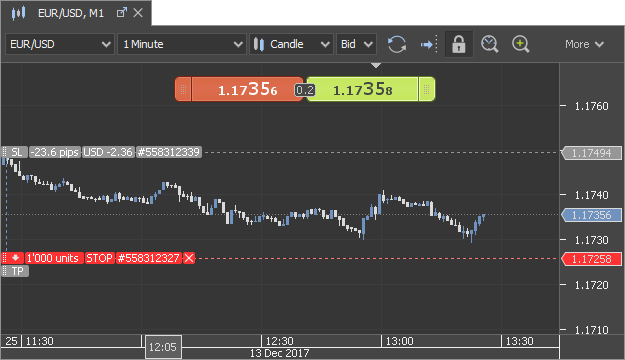Click the time zoom magnifier icon
The height and width of the screenshot is (360, 625).
pyautogui.click(x=489, y=44)
